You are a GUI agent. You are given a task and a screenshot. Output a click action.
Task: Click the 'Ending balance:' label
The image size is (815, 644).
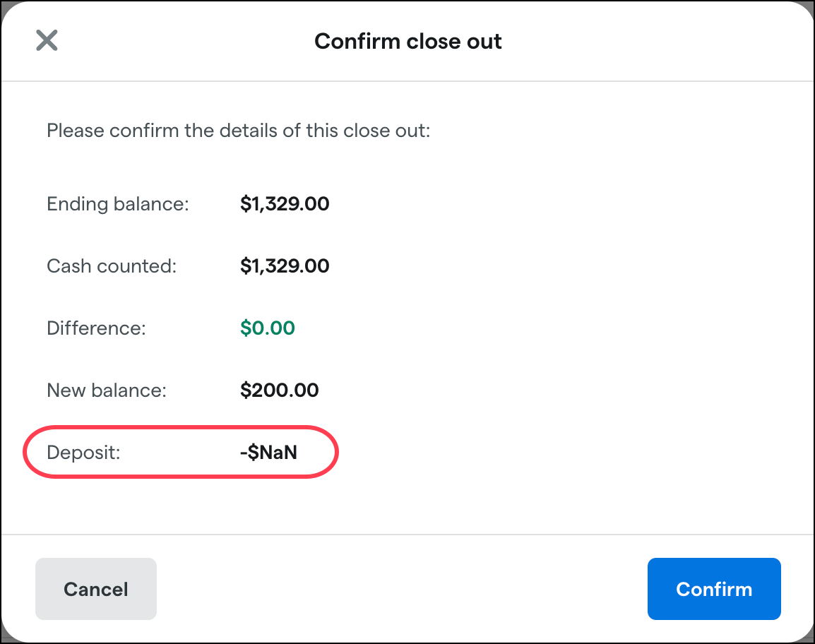(118, 204)
